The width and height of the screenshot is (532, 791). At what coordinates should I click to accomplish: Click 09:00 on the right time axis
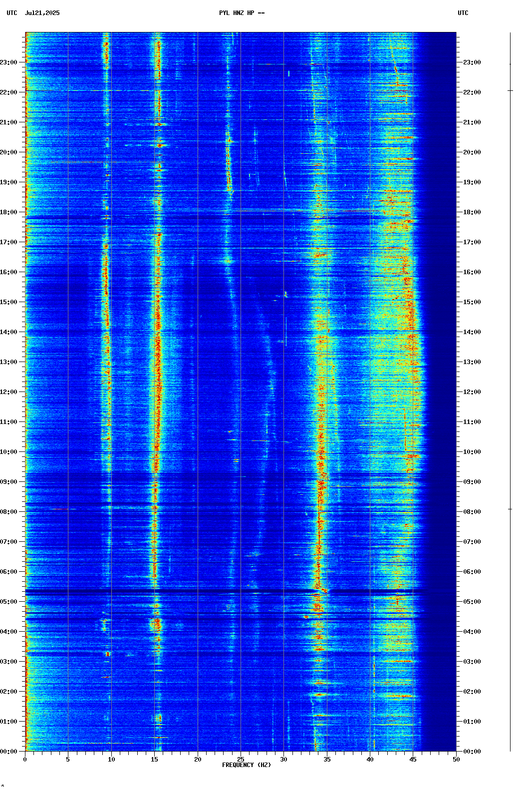pyautogui.click(x=472, y=482)
